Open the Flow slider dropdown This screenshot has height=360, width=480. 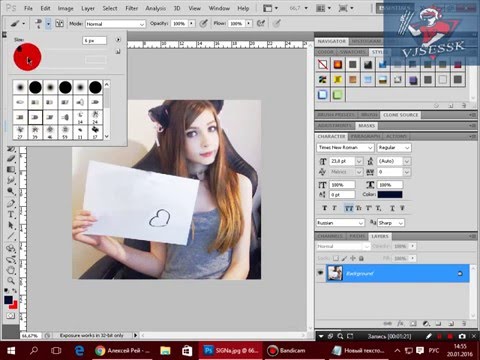click(249, 24)
